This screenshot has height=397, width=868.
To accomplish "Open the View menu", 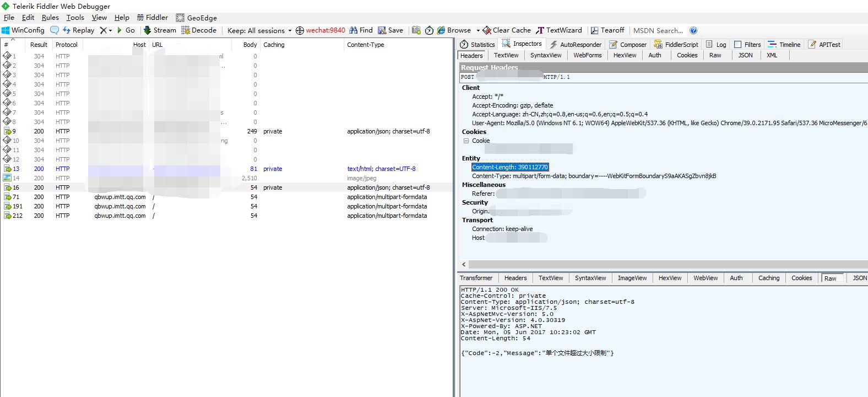I will pos(99,18).
